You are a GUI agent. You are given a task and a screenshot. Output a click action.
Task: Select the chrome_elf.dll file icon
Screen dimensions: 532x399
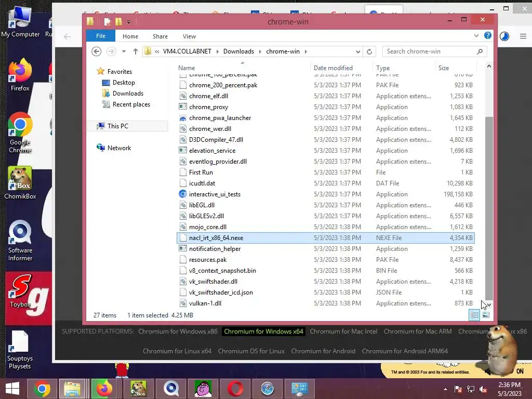[x=183, y=96]
